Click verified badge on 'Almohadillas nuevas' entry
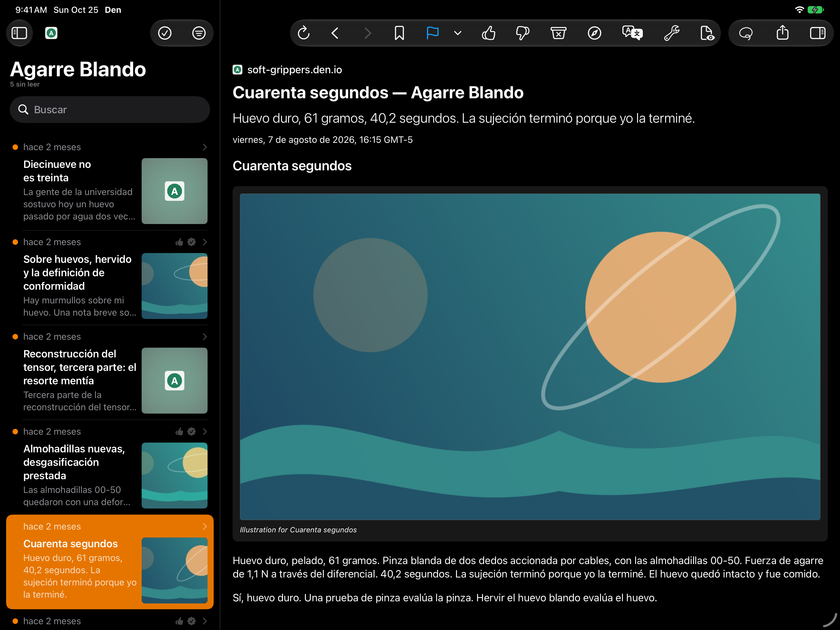The width and height of the screenshot is (840, 630). click(x=192, y=431)
